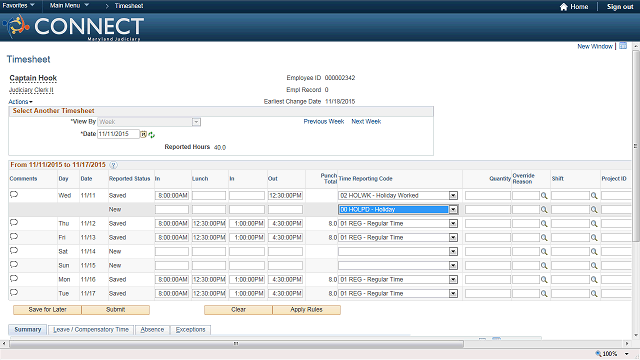The height and width of the screenshot is (360, 640).
Task: Click the green refresh timesheet icon
Action: 152,135
